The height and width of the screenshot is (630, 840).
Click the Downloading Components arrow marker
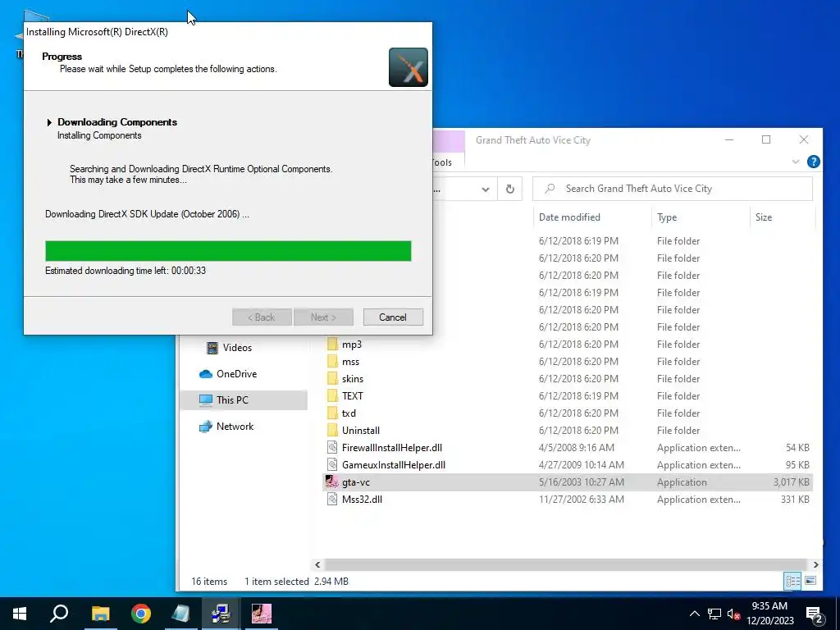pyautogui.click(x=49, y=123)
